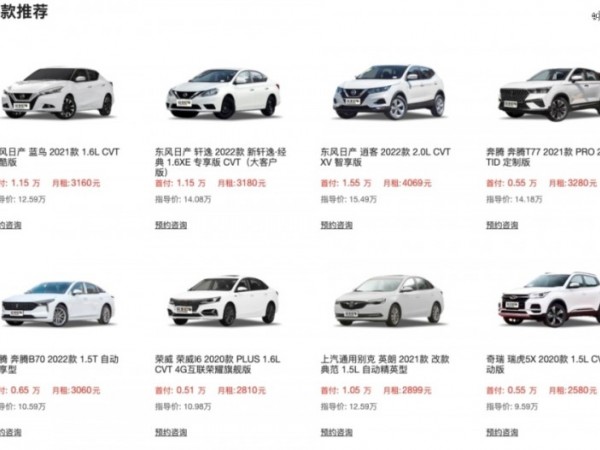Open the 荣威i6 2020款 PLUS sedan photo
Viewport: 600px width, 450px height.
(223, 301)
